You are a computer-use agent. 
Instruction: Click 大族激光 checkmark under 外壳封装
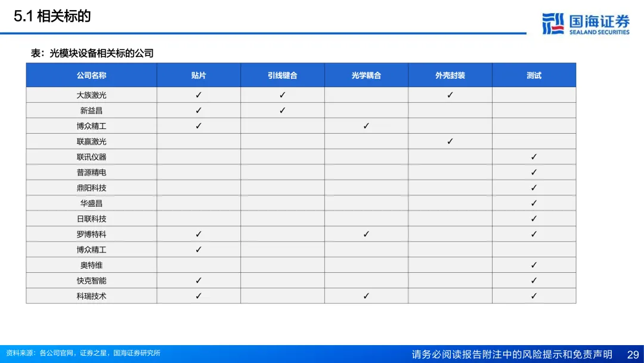[450, 95]
